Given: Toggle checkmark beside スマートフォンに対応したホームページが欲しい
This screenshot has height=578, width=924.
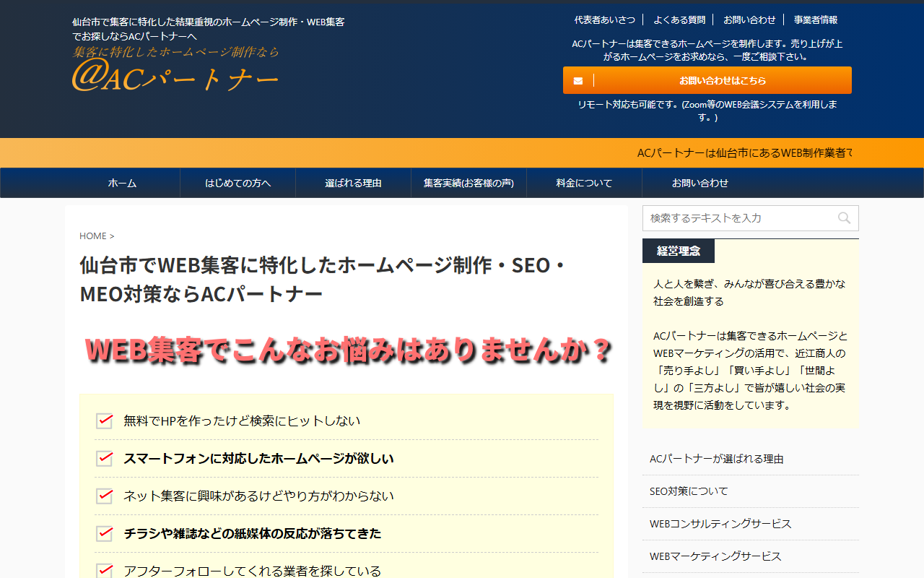Looking at the screenshot, I should coord(103,458).
